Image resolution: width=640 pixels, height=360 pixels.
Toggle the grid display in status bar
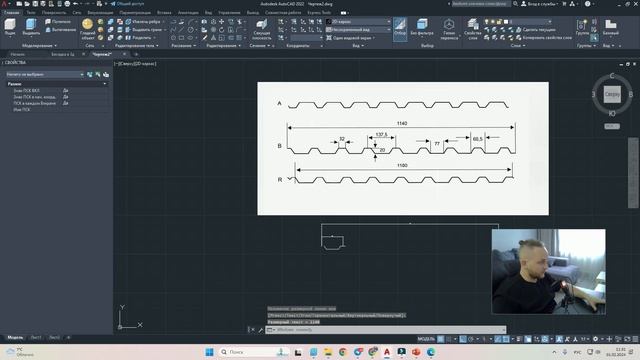tap(440, 339)
